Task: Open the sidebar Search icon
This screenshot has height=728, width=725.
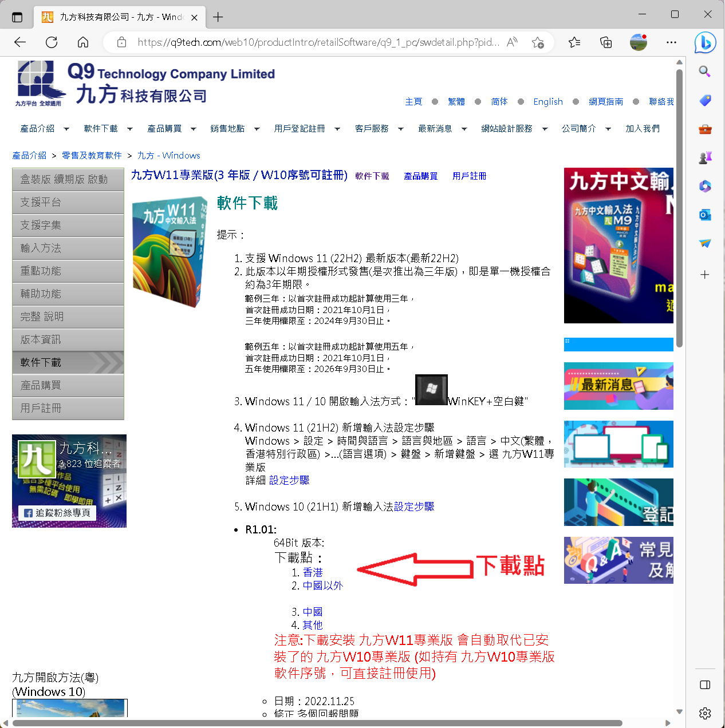Action: (x=705, y=72)
